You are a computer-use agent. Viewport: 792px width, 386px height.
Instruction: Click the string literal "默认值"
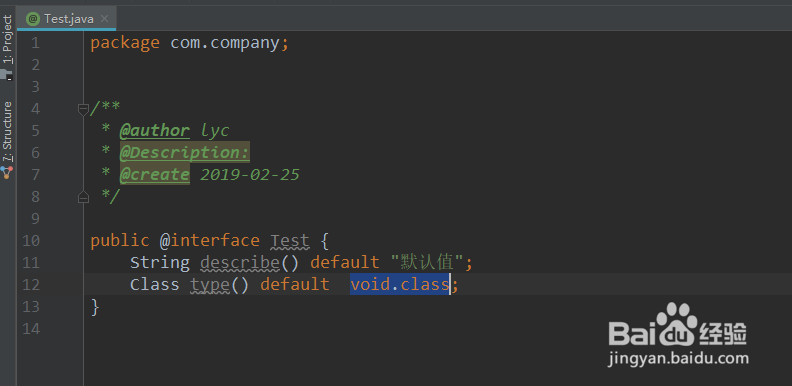427,263
